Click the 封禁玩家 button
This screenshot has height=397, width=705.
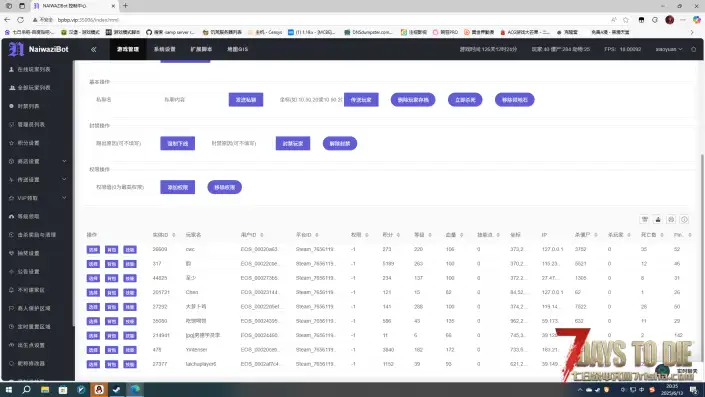coord(293,143)
